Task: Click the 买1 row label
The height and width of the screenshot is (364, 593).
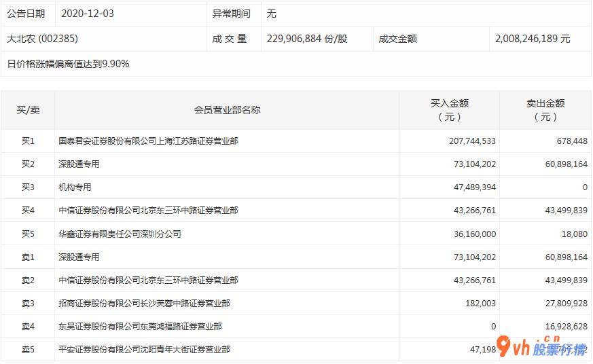Action: tap(28, 141)
